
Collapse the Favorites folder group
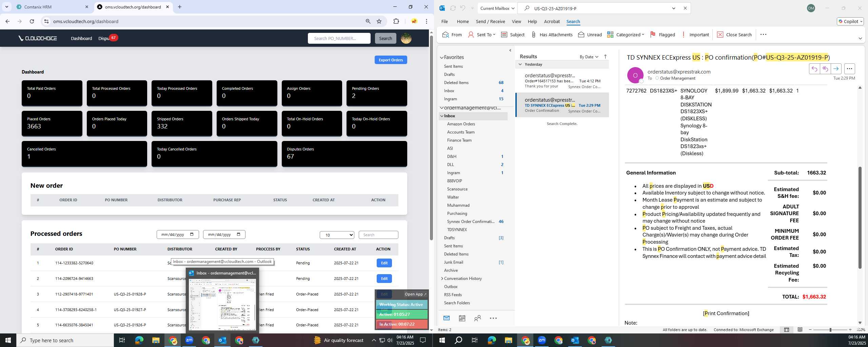pos(442,57)
